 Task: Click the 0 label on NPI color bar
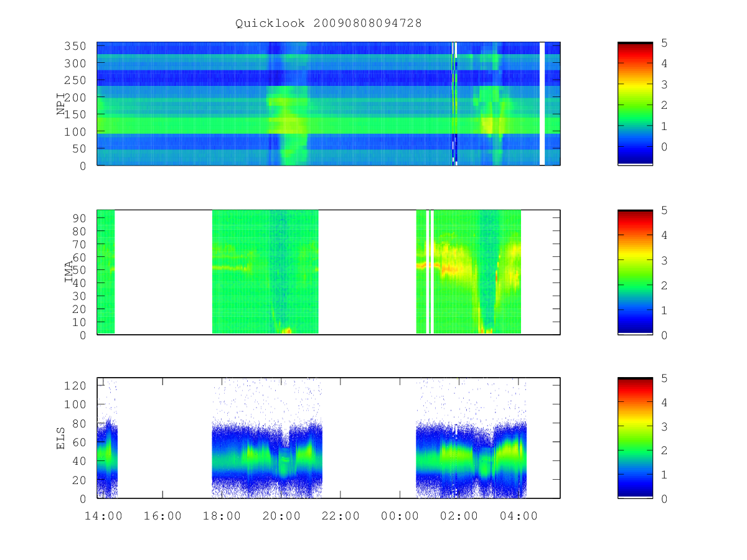(665, 147)
